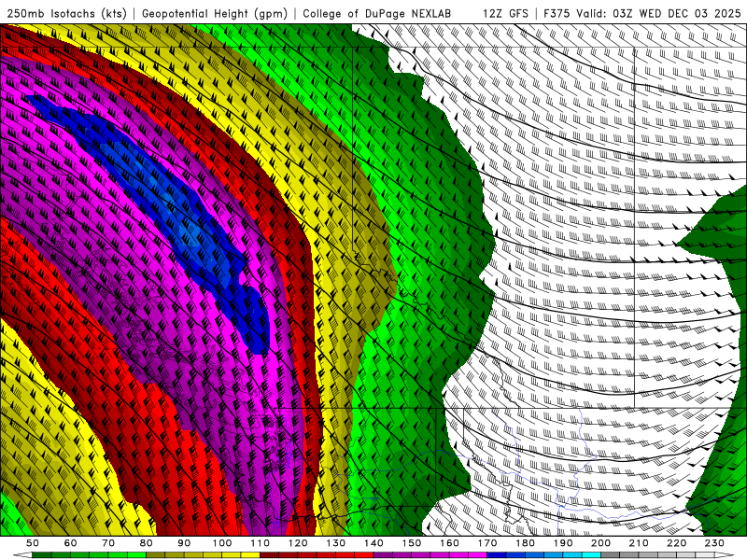Click the 140 kt color scale label
This screenshot has width=747, height=560.
coord(373,543)
